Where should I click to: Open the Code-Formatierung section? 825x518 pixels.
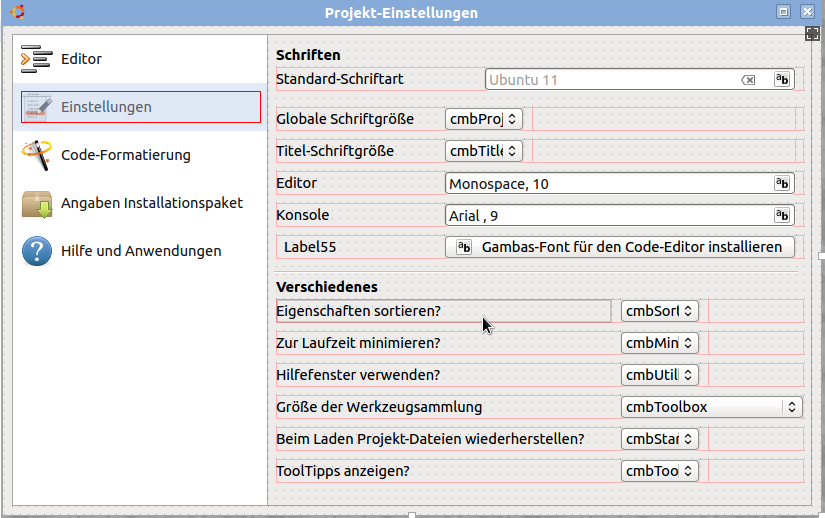(125, 155)
